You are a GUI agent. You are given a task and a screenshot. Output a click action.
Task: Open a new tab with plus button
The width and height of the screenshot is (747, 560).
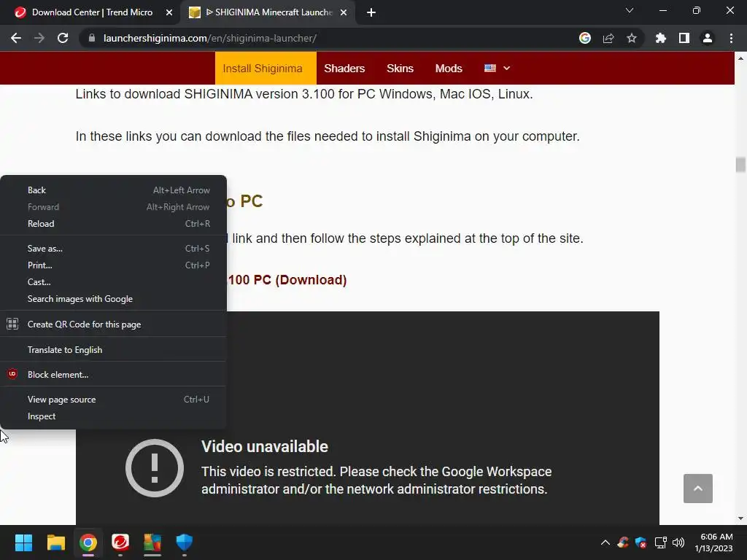[371, 13]
